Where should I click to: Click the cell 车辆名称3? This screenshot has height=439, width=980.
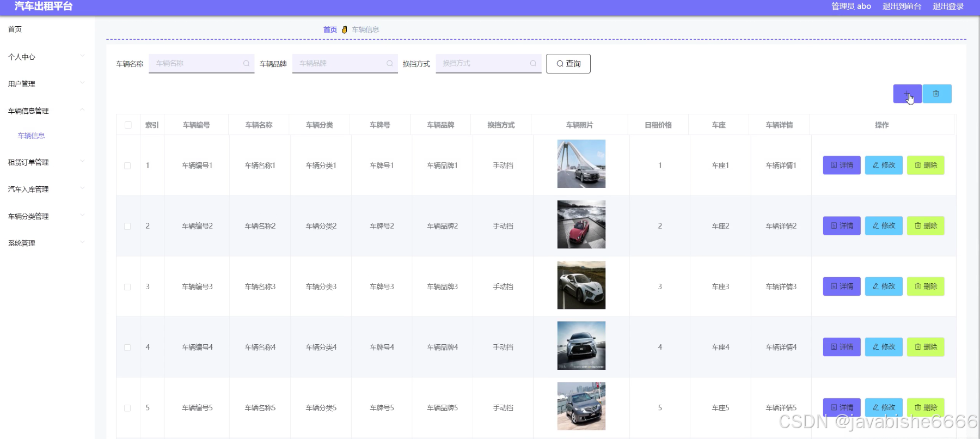pyautogui.click(x=260, y=286)
